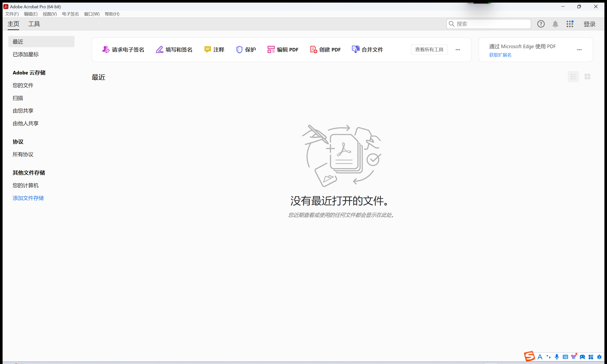Expand more options next to 查看所有工具
Image resolution: width=607 pixels, height=364 pixels.
[x=458, y=50]
